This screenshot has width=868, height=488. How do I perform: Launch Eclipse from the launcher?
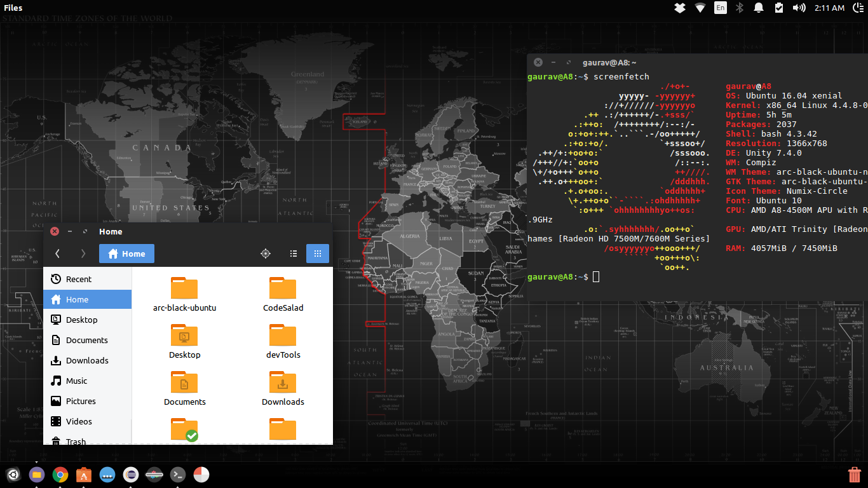coord(130,475)
